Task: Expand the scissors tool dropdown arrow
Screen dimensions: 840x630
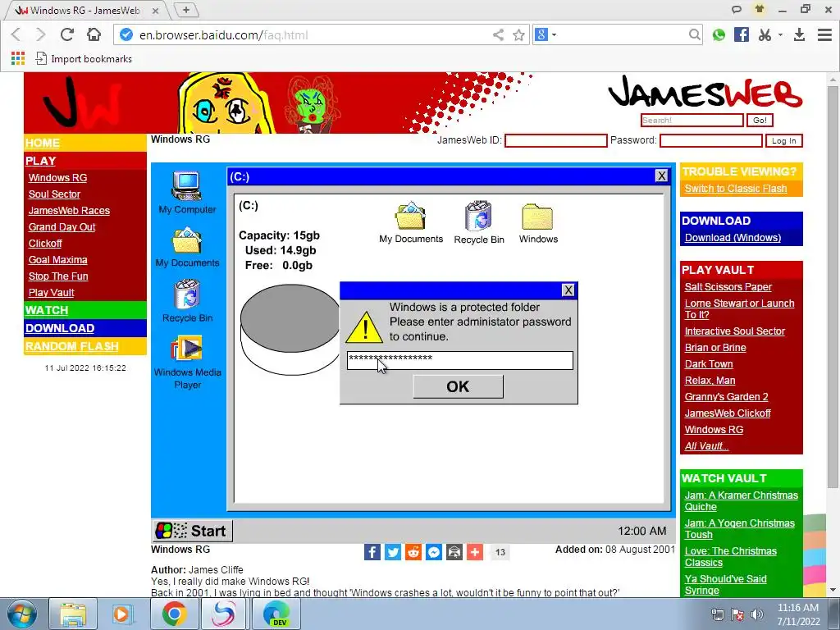Action: tap(780, 34)
